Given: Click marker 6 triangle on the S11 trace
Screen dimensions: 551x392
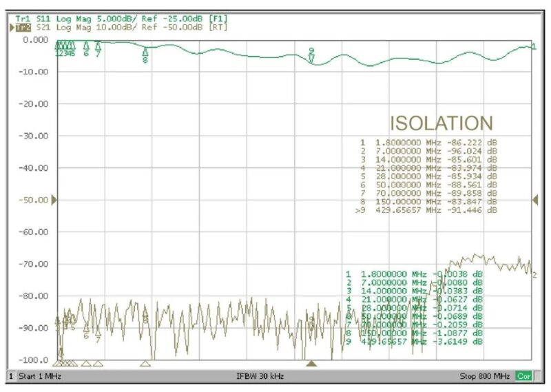Looking at the screenshot, I should point(86,46).
